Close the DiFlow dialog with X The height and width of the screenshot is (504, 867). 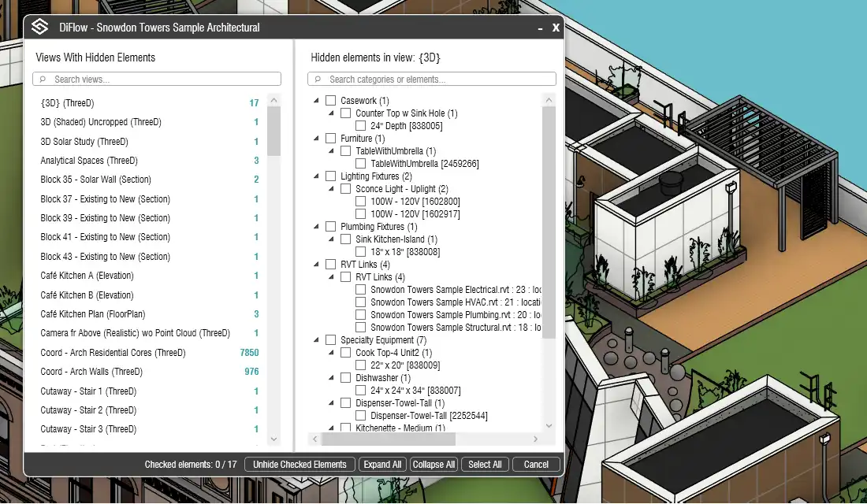[556, 28]
